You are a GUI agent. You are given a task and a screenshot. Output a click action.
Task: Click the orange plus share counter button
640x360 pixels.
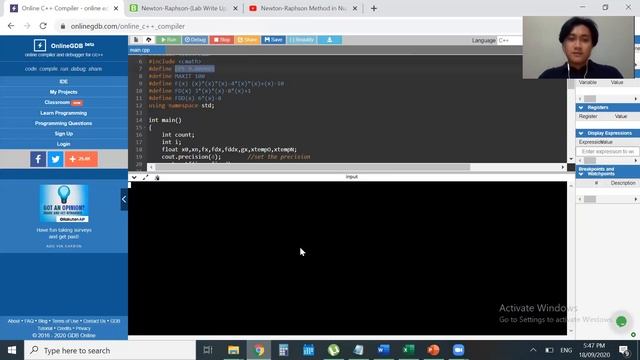tap(81, 159)
